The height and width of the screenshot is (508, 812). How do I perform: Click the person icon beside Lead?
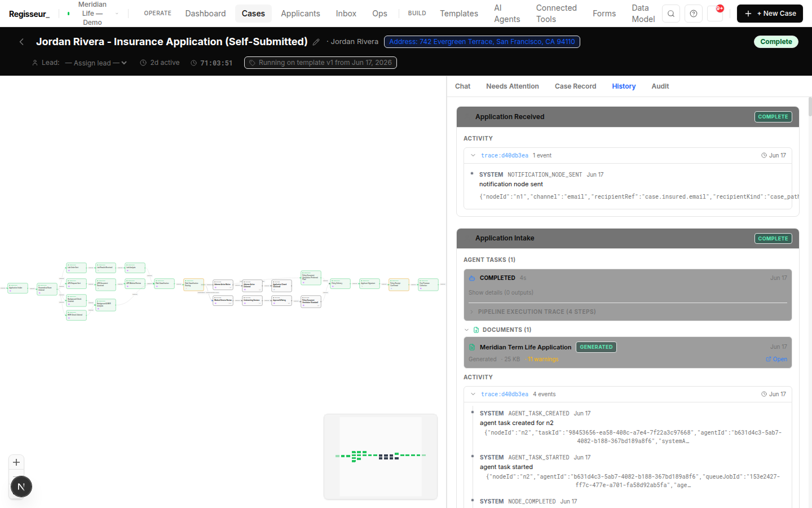point(35,63)
